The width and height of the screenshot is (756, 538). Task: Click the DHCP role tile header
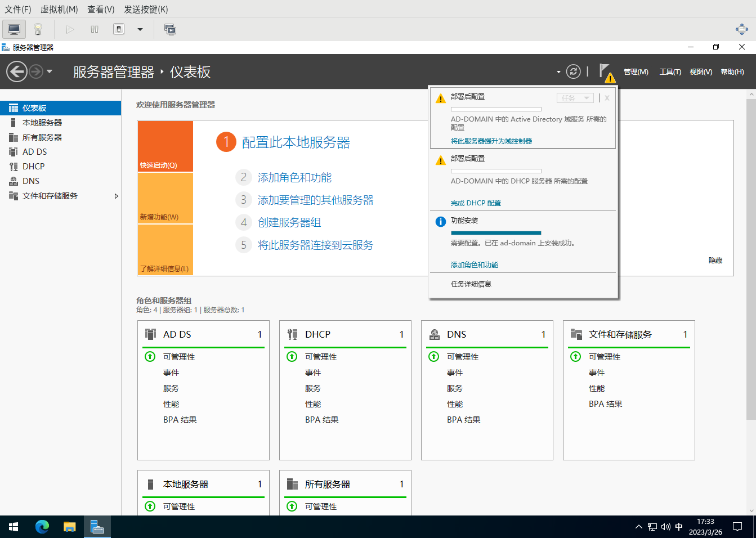[345, 334]
